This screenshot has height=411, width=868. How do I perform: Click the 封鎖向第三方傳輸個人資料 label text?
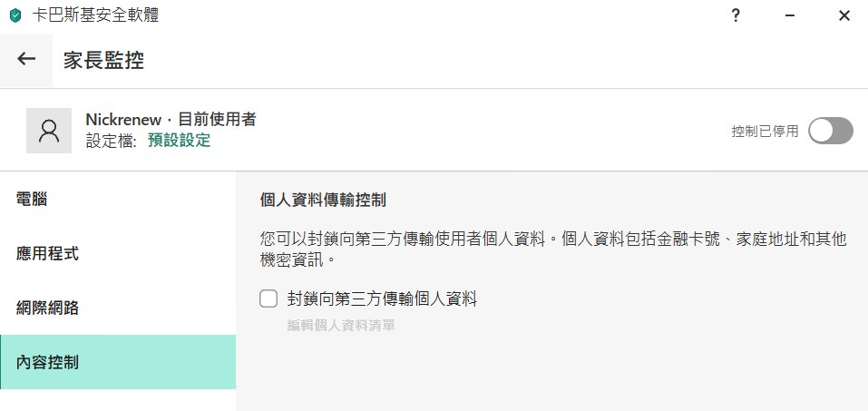pyautogui.click(x=382, y=299)
